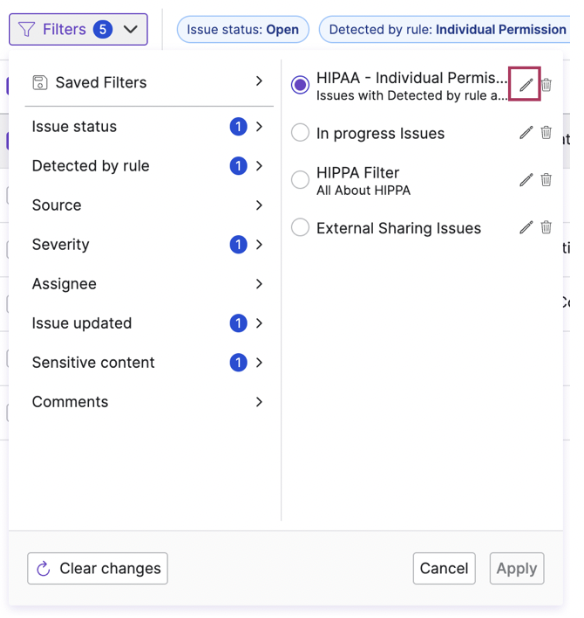Click the Apply button
The width and height of the screenshot is (584, 618).
click(517, 568)
